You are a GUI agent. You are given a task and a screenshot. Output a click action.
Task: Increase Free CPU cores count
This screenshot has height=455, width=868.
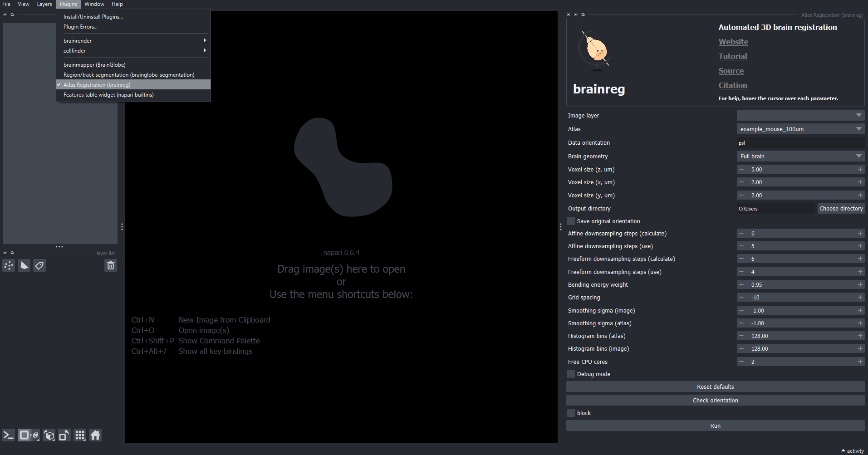tap(860, 362)
